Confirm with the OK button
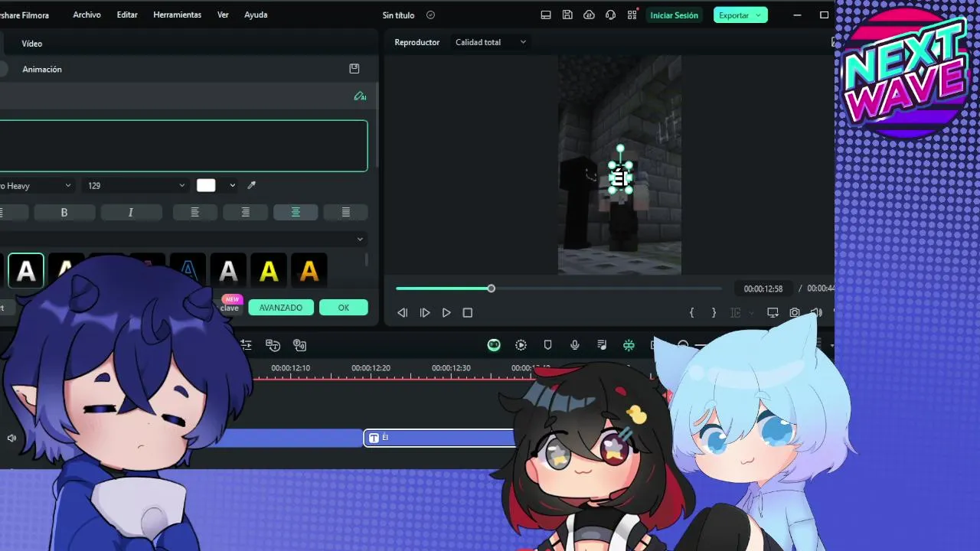The image size is (980, 551). [343, 308]
